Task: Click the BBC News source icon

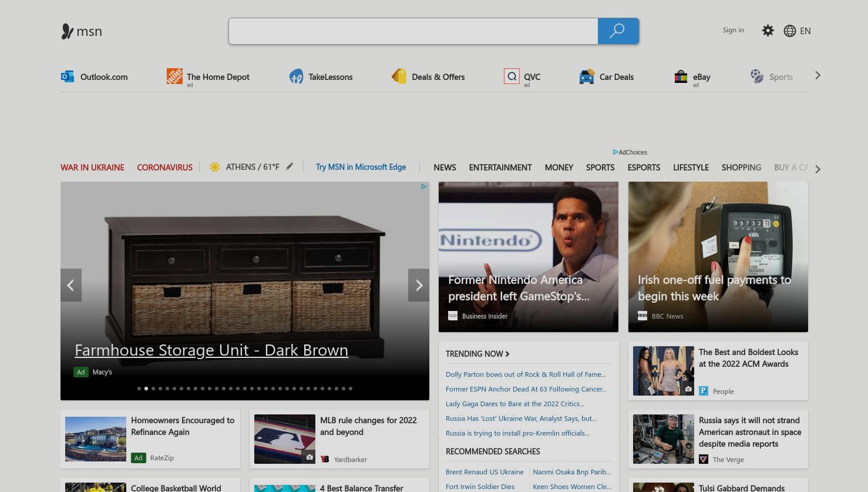Action: tap(642, 316)
